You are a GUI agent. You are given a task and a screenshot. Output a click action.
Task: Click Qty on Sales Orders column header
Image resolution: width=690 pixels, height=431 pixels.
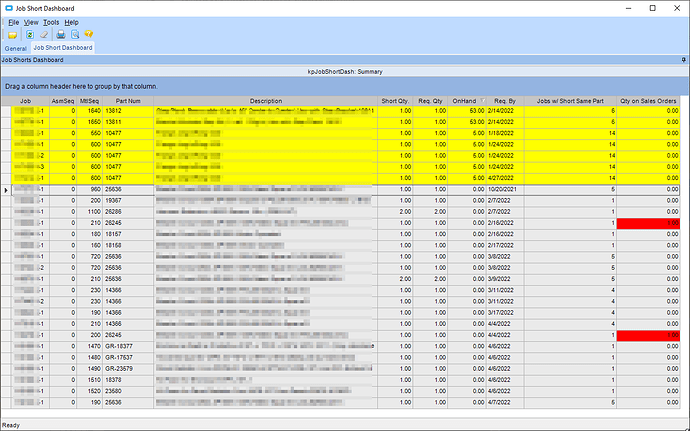[648, 101]
